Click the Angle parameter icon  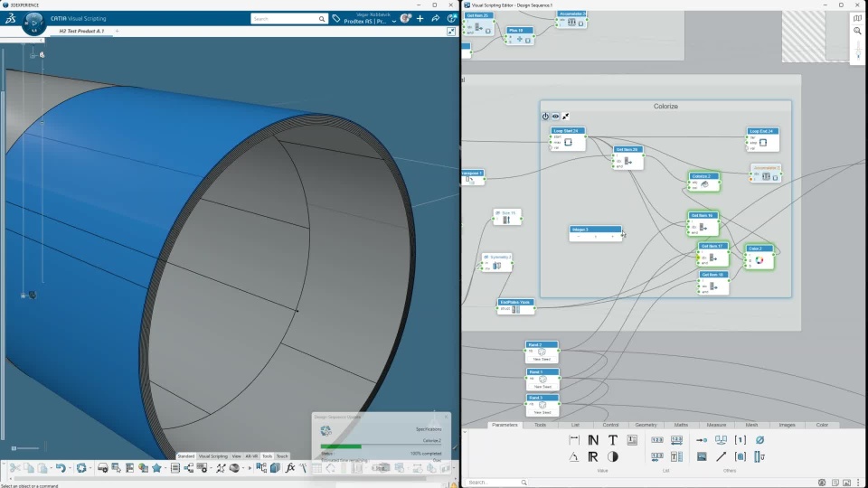pyautogui.click(x=574, y=457)
